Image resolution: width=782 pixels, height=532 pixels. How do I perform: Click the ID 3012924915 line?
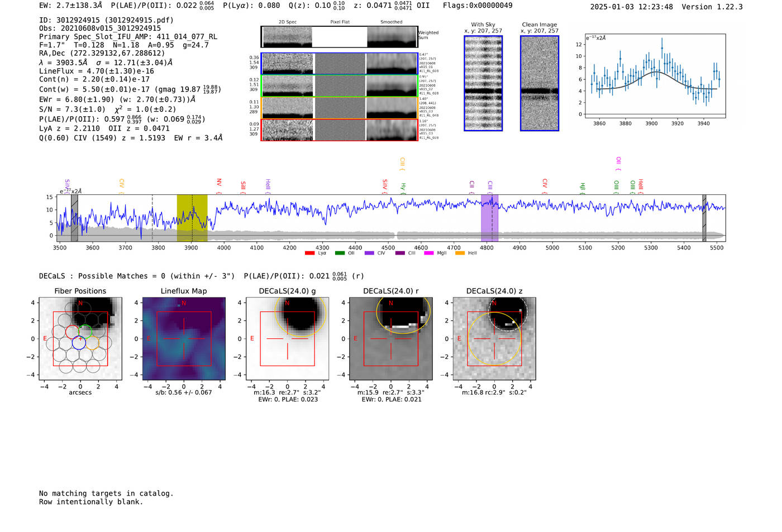click(x=106, y=20)
